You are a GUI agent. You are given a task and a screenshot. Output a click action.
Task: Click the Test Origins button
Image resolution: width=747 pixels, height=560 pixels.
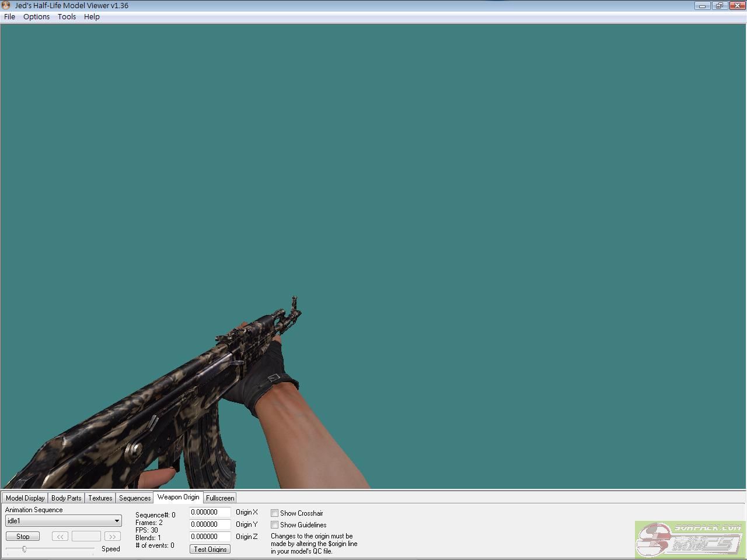coord(210,549)
